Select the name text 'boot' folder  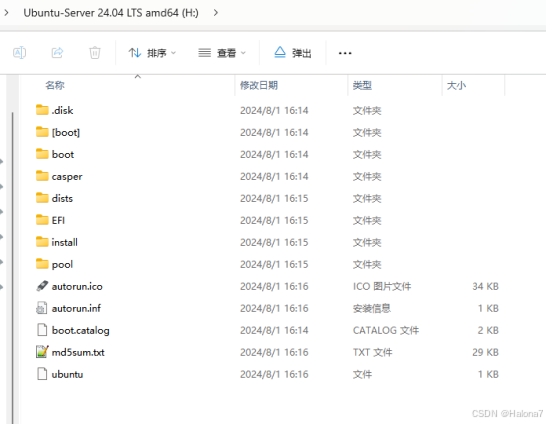tap(63, 155)
